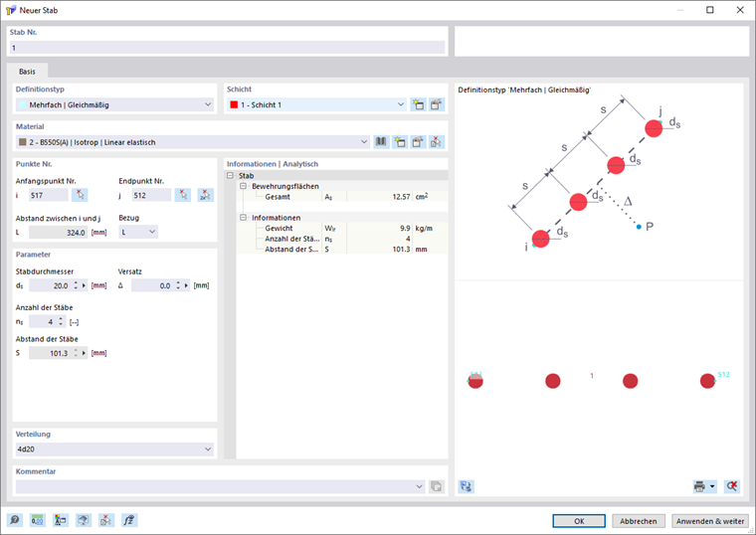
Task: Click the Anfangspunkt Nr. field with 517
Action: [48, 195]
